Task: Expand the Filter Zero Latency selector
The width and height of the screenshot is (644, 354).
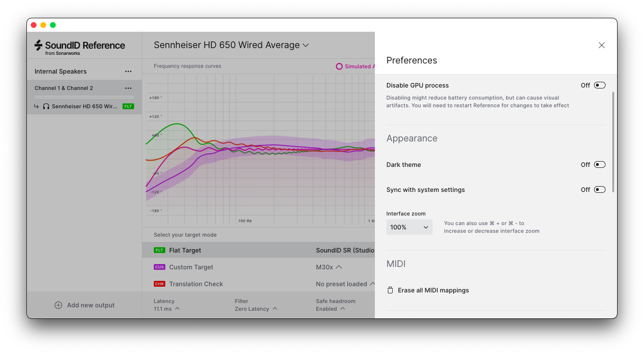Action: pos(256,309)
